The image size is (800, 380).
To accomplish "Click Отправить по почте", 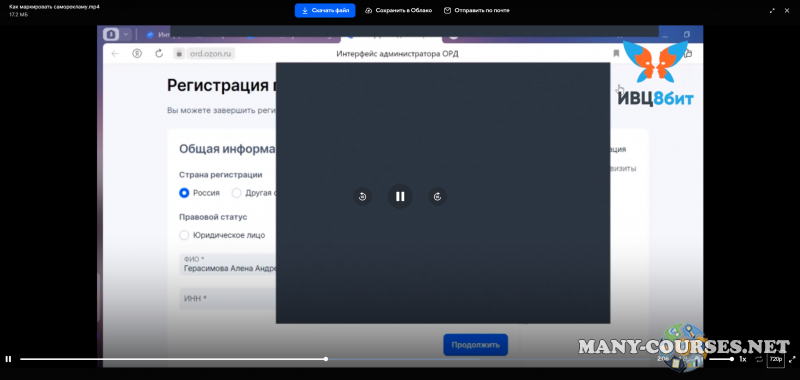I will (477, 10).
